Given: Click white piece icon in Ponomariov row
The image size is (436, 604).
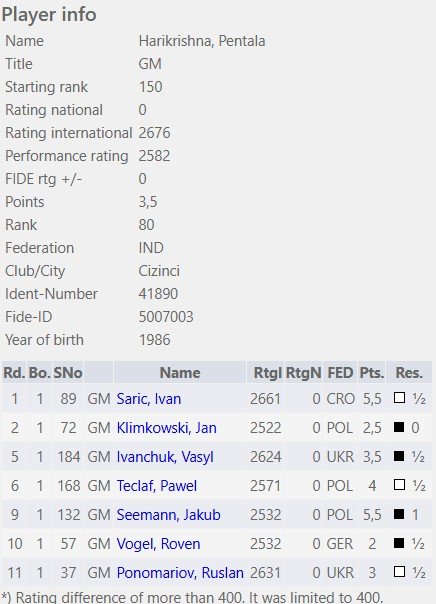Looking at the screenshot, I should [x=399, y=572].
